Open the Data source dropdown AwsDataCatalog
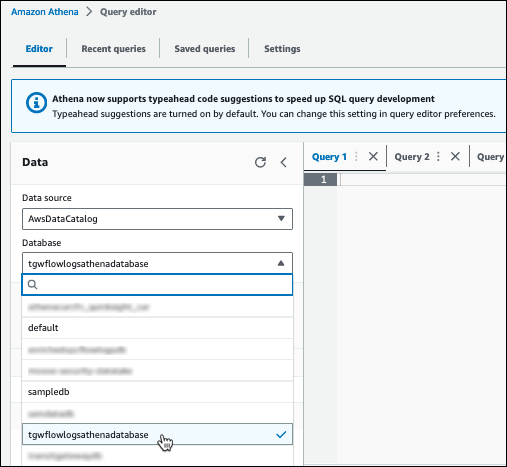The width and height of the screenshot is (507, 467). tap(157, 219)
